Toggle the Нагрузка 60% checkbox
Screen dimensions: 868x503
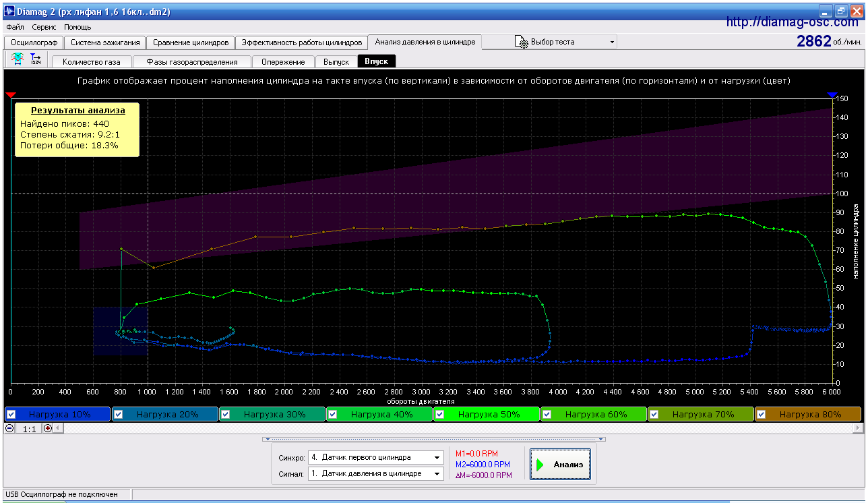547,415
